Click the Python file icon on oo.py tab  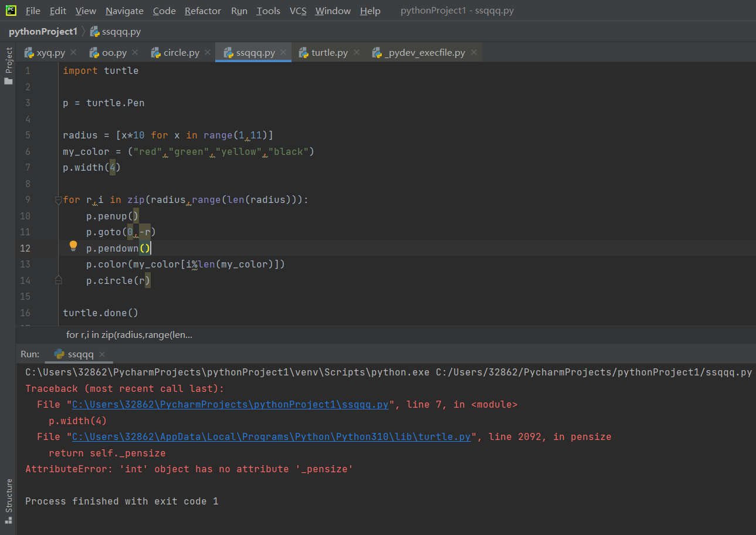click(x=94, y=52)
